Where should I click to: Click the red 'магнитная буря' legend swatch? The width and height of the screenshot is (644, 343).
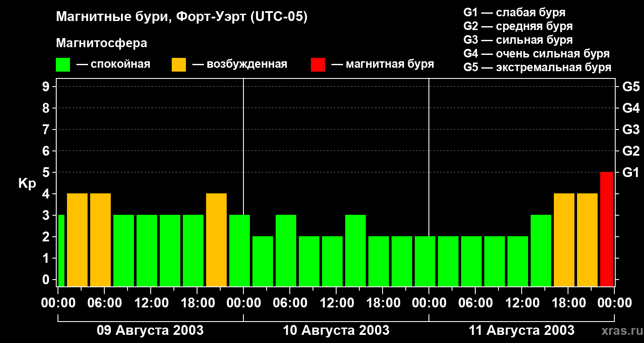pyautogui.click(x=318, y=65)
